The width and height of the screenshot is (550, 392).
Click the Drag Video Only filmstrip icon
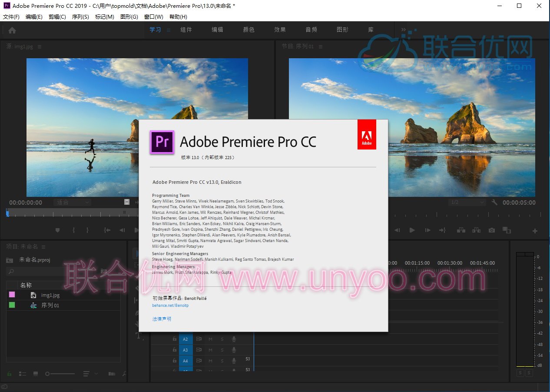pyautogui.click(x=127, y=202)
